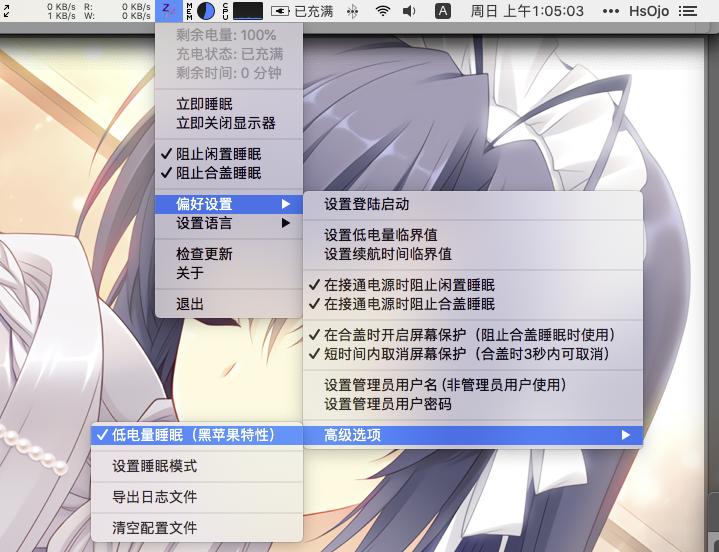Click the volume speaker icon

click(409, 11)
